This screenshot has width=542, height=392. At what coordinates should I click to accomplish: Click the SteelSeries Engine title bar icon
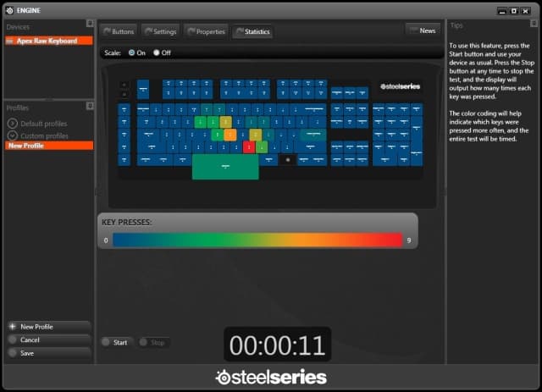click(x=9, y=11)
